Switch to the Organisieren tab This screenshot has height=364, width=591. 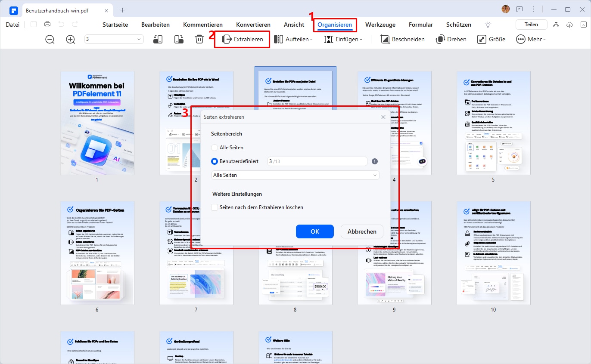[x=335, y=25]
